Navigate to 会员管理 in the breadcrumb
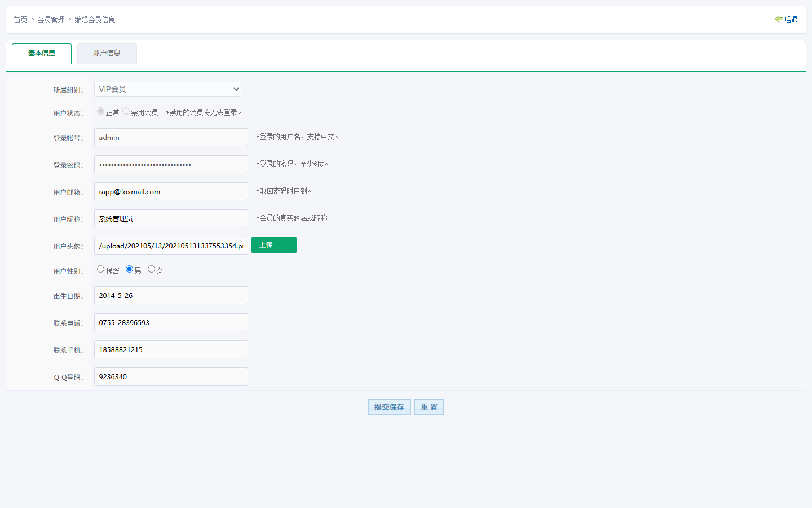This screenshot has width=812, height=508. point(51,20)
